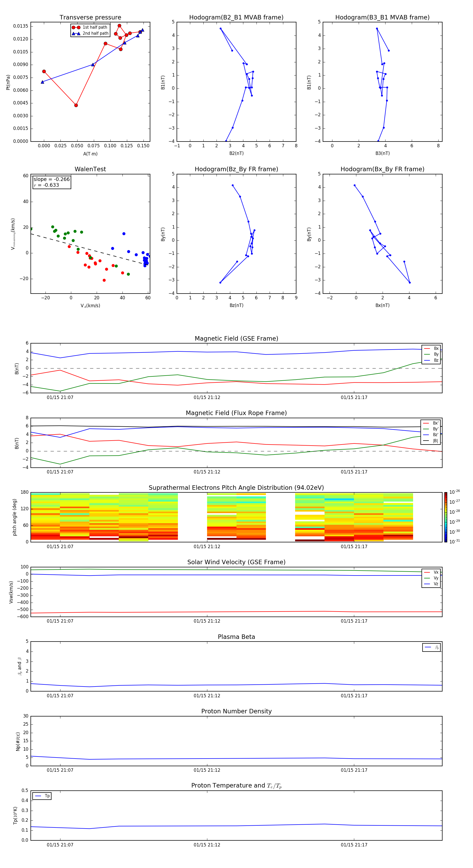Image resolution: width=473 pixels, height=868 pixels.
Task: Click the '1st half path' legend entry
Action: pos(90,27)
